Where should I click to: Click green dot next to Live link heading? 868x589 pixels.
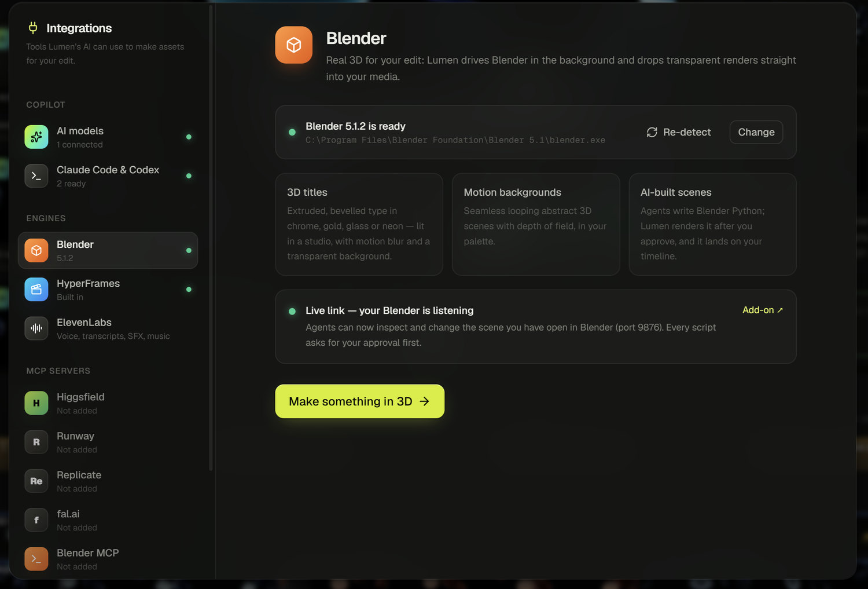click(292, 311)
